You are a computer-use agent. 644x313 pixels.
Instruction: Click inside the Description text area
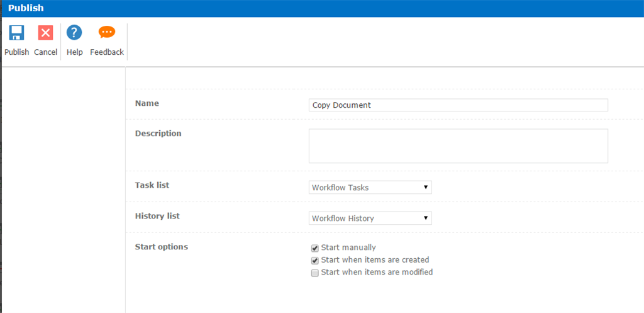458,146
